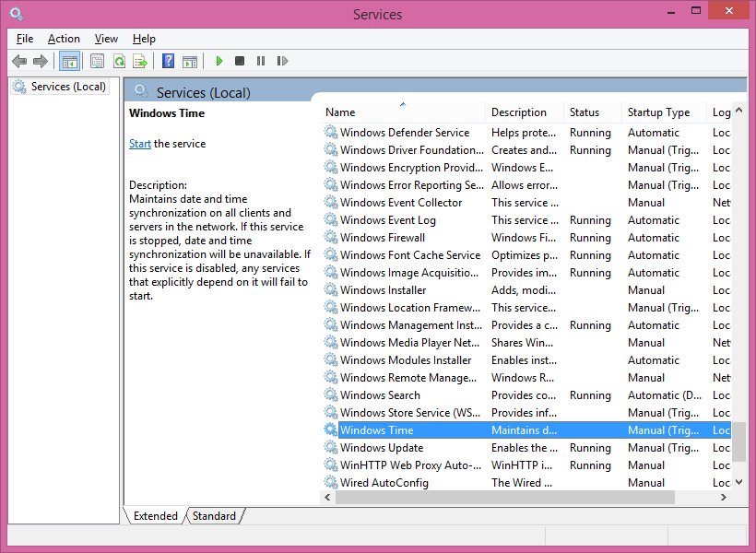The width and height of the screenshot is (756, 553).
Task: Refresh the services list via toolbar icon
Action: click(x=121, y=61)
